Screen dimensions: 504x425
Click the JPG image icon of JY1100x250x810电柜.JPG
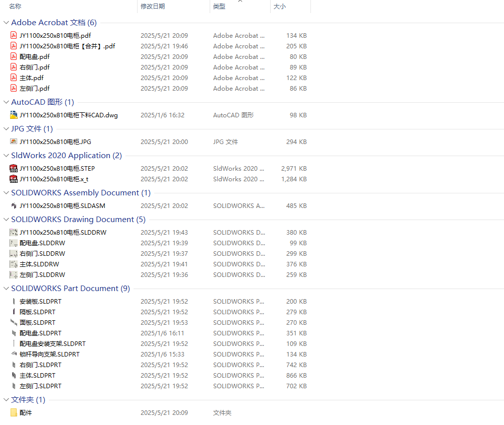pyautogui.click(x=14, y=141)
